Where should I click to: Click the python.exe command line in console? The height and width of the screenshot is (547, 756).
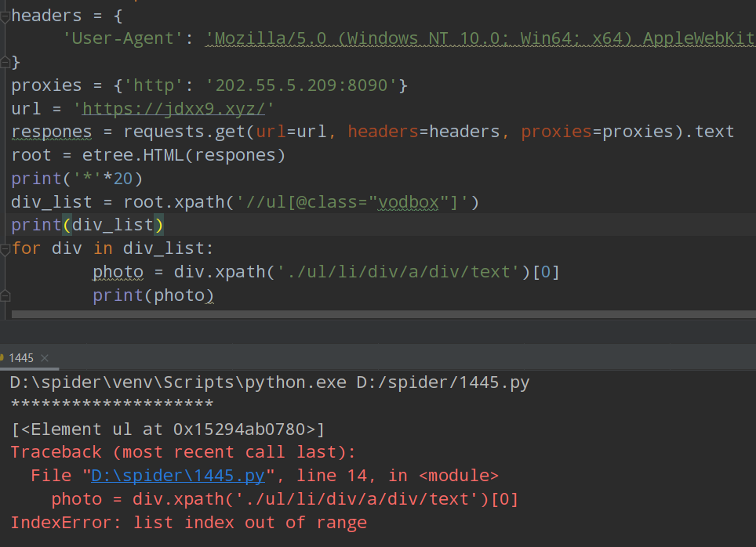coord(269,383)
